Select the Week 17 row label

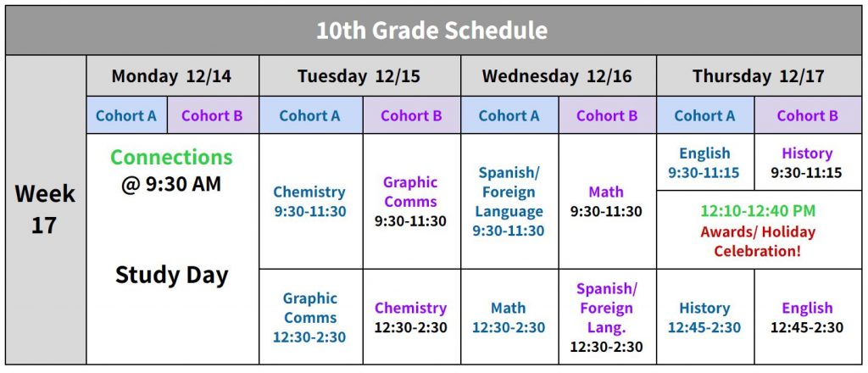(x=44, y=210)
